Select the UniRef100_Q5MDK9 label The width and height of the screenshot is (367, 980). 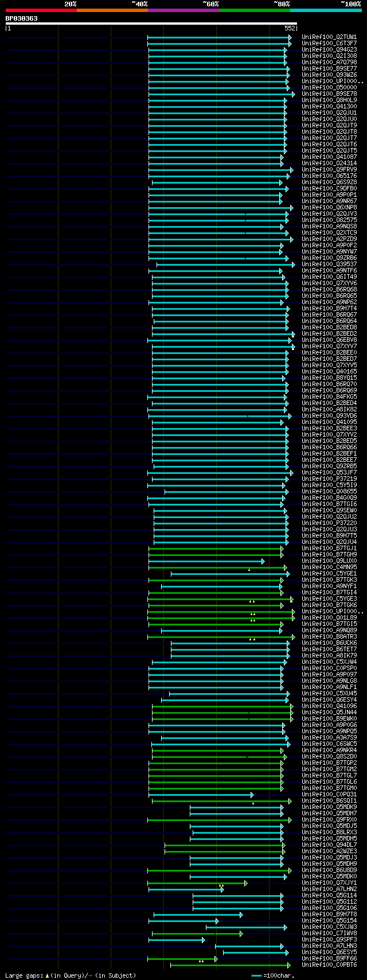329,807
